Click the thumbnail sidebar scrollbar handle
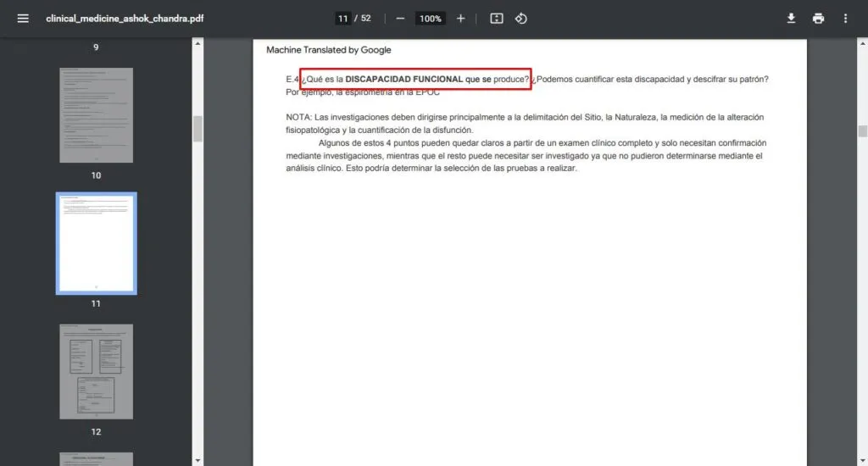Image resolution: width=868 pixels, height=466 pixels. click(x=198, y=129)
